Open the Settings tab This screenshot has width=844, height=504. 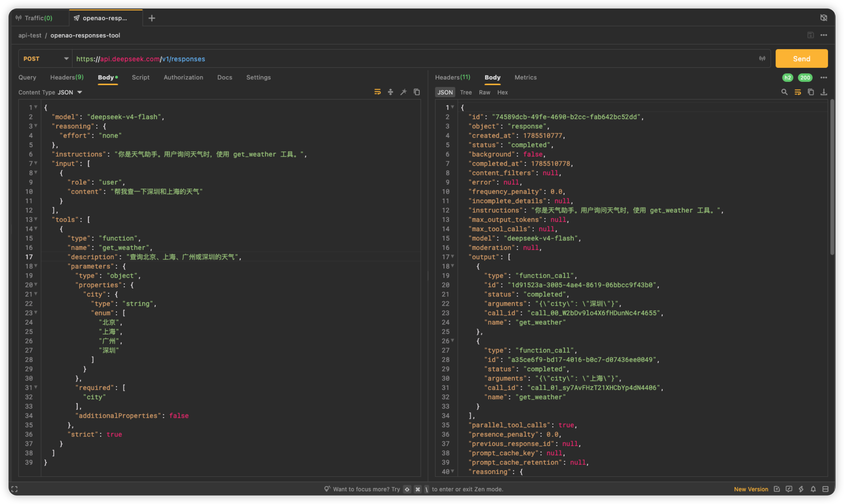[x=258, y=78]
